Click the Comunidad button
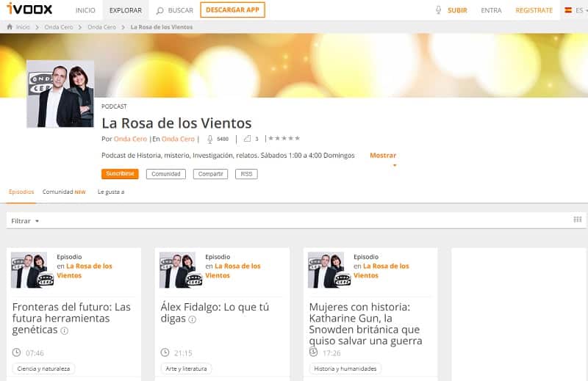This screenshot has width=588, height=381. 166,174
